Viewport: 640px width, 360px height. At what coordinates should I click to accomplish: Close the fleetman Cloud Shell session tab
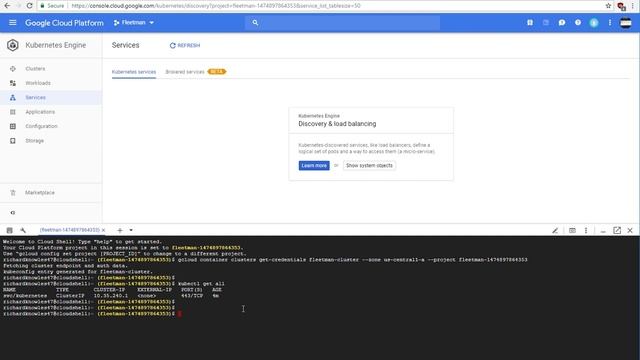pos(103,230)
